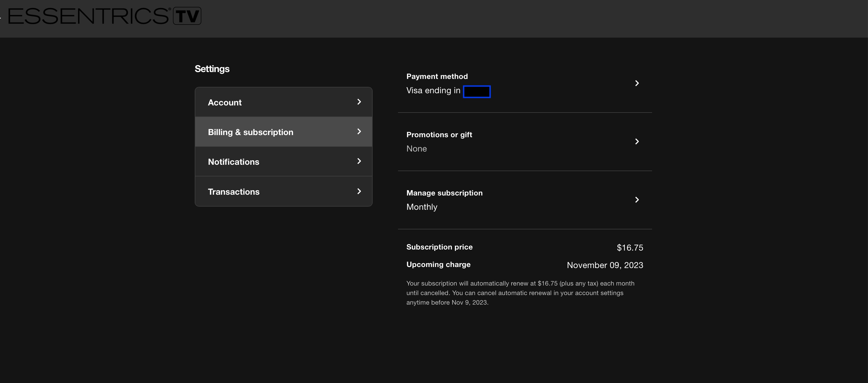
Task: Click the Upcoming charge label
Action: tap(438, 265)
